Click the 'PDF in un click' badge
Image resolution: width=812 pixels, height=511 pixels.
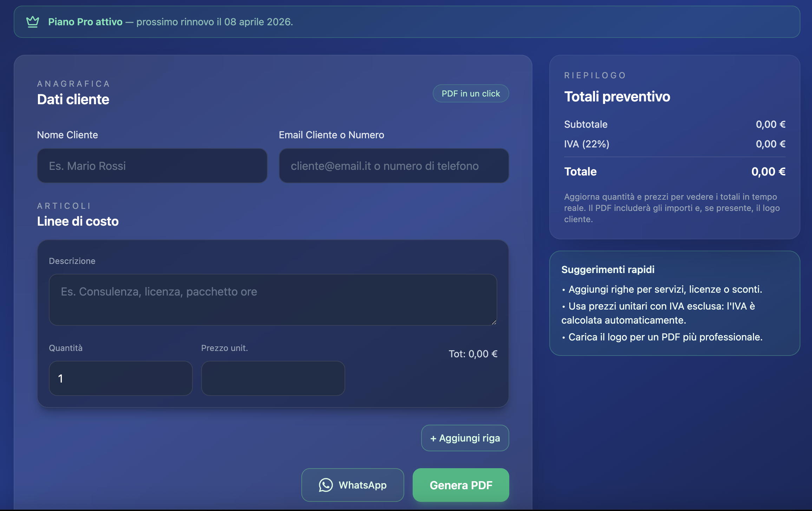click(471, 93)
